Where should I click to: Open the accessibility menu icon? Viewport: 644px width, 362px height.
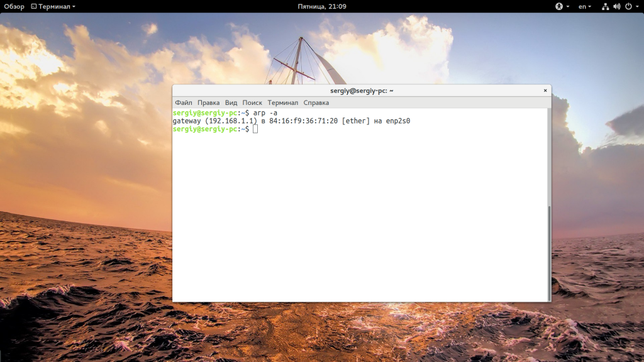click(558, 6)
